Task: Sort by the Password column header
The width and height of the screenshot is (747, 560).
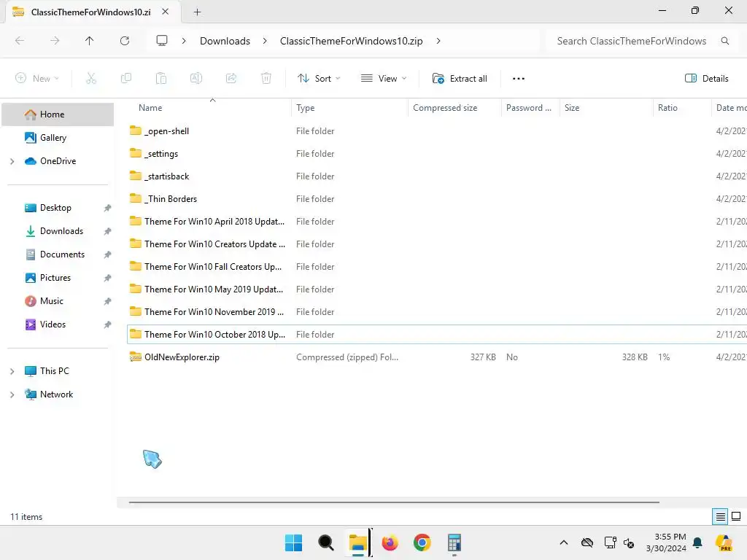Action: [530, 108]
